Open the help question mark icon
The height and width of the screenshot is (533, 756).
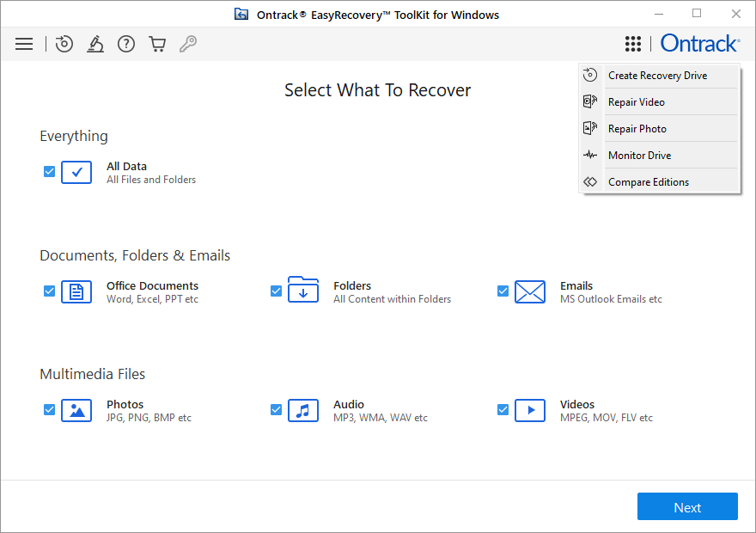click(126, 44)
